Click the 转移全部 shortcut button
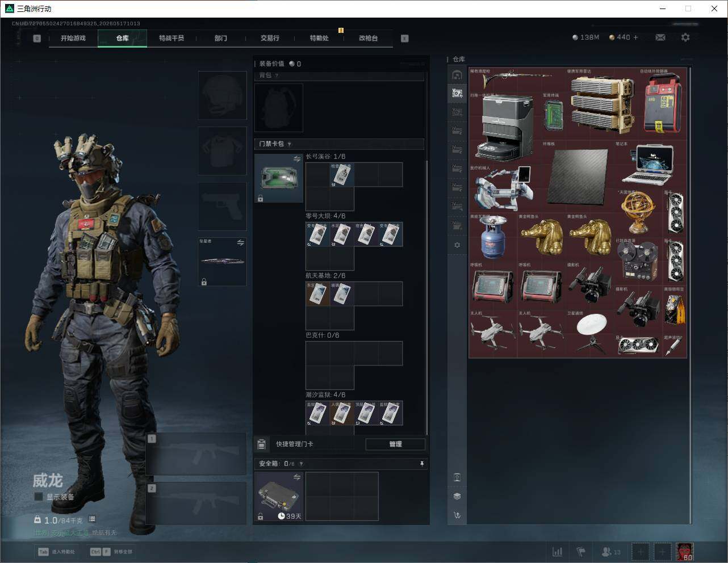 111,552
